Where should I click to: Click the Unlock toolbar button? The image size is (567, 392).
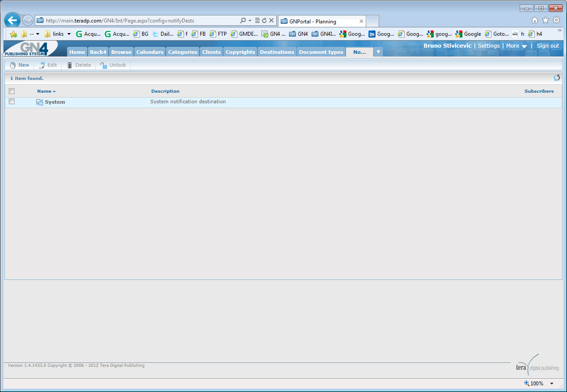pyautogui.click(x=113, y=65)
